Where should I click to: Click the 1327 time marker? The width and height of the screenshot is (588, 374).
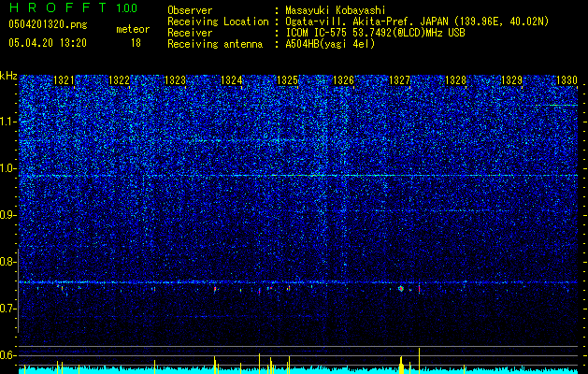pos(400,80)
